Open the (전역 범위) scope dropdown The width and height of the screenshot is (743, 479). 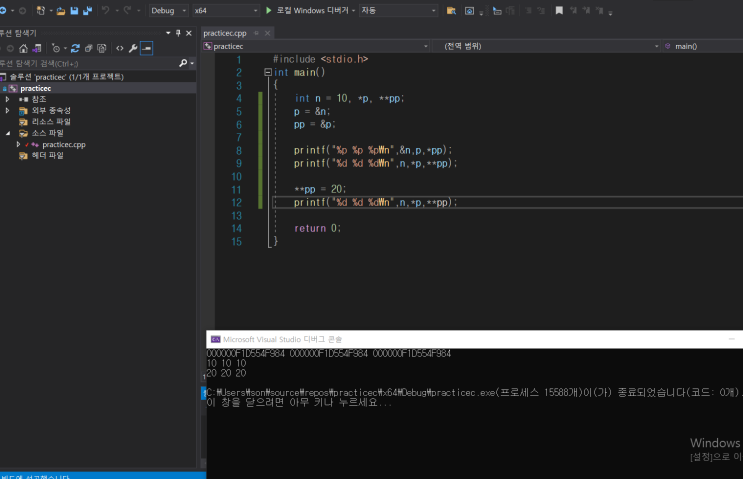point(547,46)
